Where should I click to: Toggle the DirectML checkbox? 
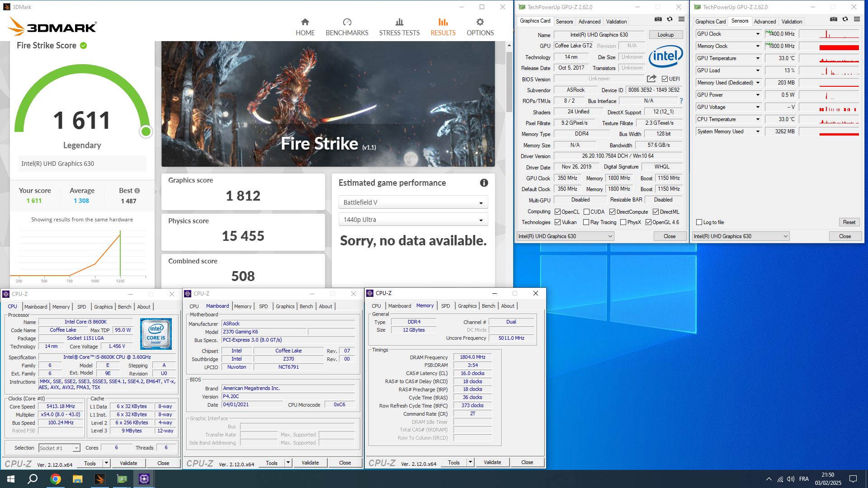[x=656, y=212]
